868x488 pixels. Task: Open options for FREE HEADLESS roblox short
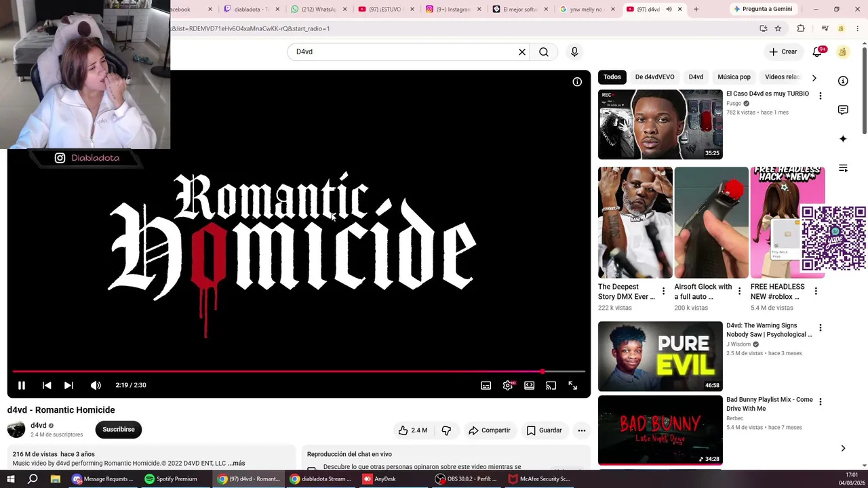[816, 291]
